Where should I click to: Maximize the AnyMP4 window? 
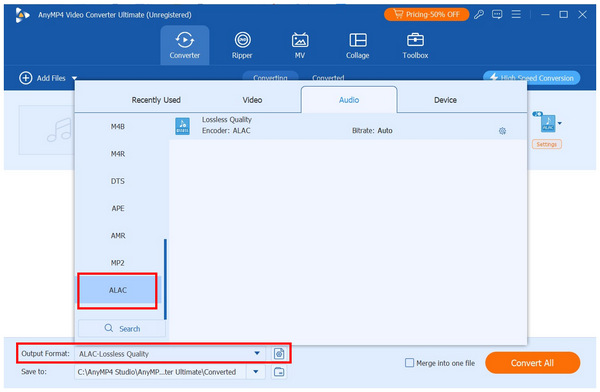[564, 15]
